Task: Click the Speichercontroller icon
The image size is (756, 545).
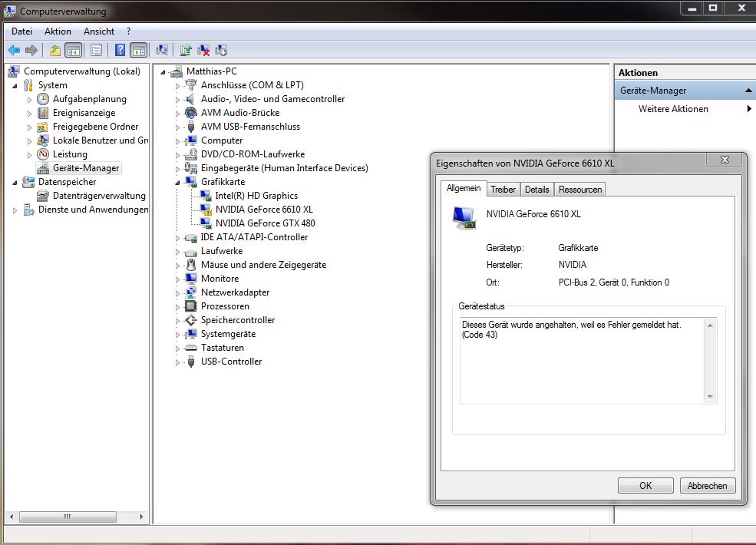Action: pos(191,320)
